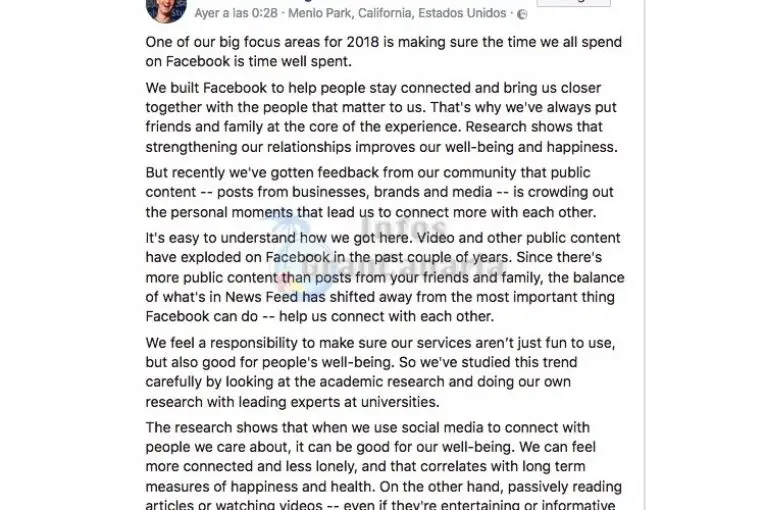Click the paragraph starting 'It's easy to understand'
The image size is (765, 510).
[385, 277]
